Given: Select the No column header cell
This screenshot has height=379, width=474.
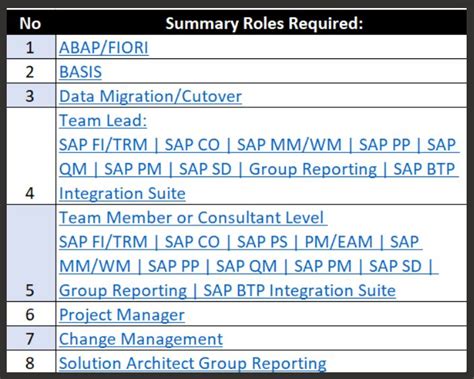Looking at the screenshot, I should click(x=31, y=23).
